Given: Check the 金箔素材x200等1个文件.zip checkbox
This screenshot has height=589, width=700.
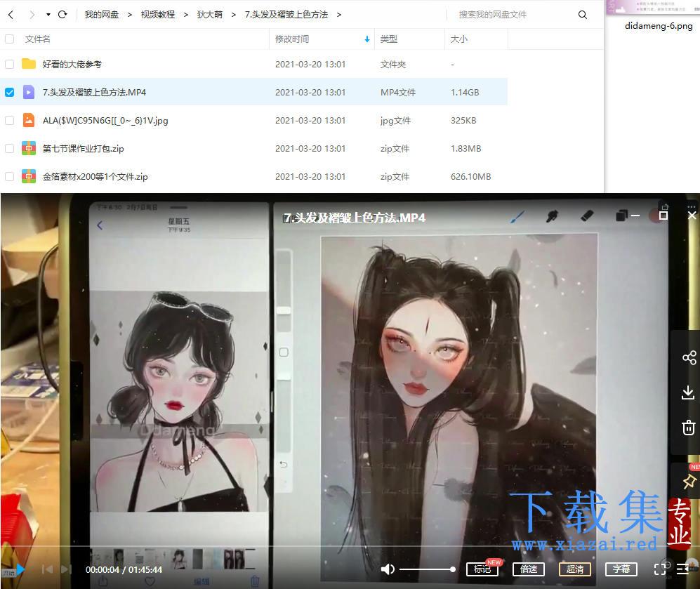Looking at the screenshot, I should (x=9, y=177).
